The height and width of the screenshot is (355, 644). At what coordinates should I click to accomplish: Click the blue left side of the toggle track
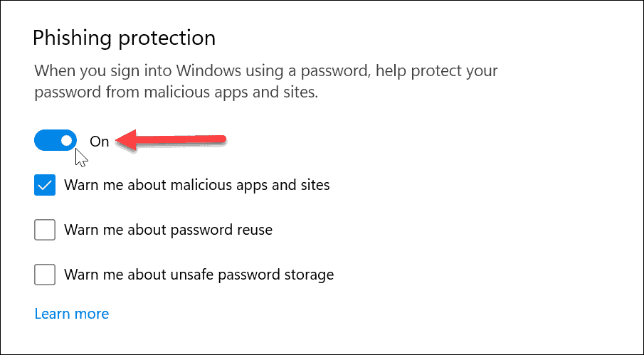[45, 141]
